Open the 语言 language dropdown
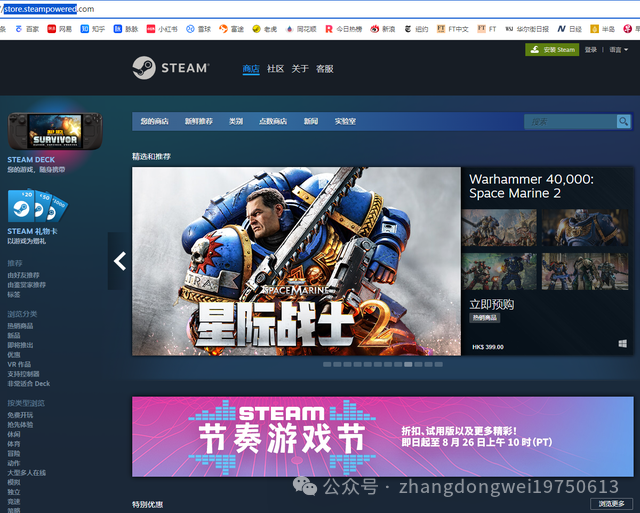 coord(618,50)
